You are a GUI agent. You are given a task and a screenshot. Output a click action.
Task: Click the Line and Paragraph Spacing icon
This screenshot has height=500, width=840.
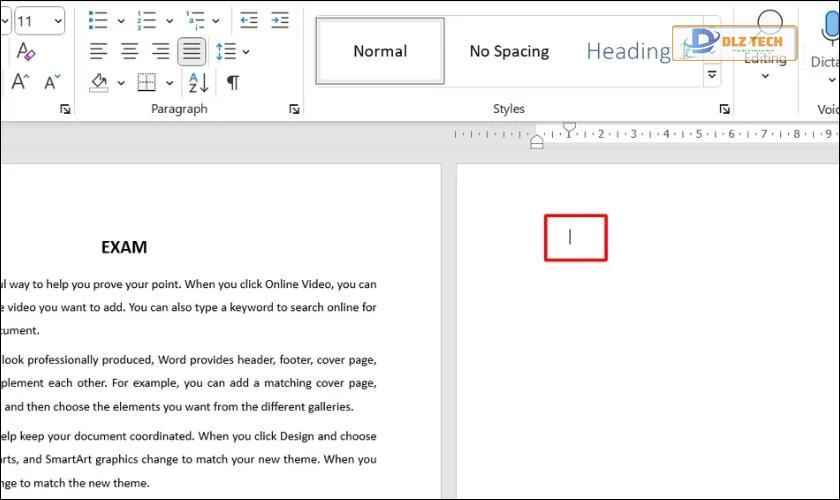click(226, 51)
